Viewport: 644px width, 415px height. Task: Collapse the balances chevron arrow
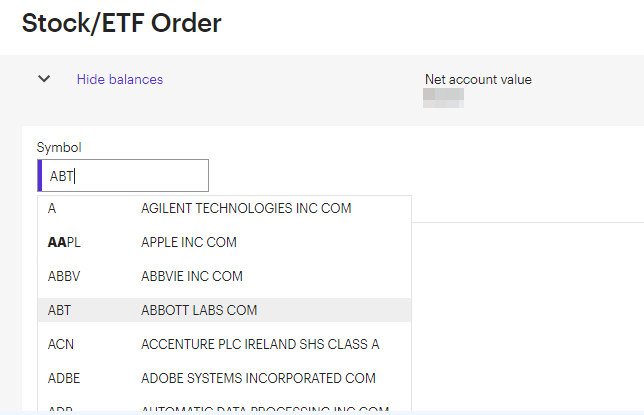[44, 79]
